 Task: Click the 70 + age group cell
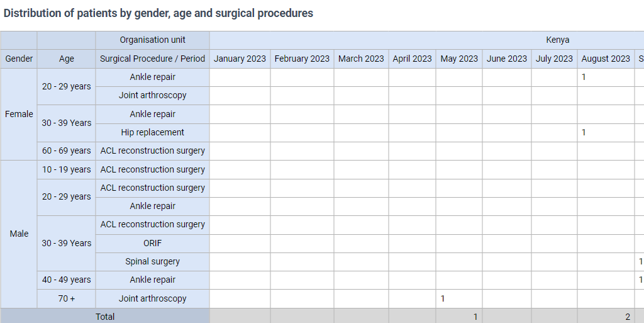pyautogui.click(x=66, y=298)
